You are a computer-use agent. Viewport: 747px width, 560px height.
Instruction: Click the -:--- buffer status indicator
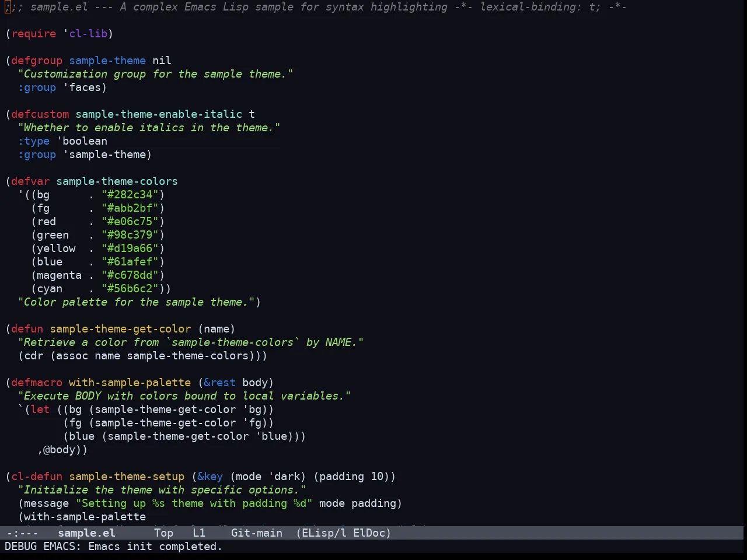tap(22, 533)
